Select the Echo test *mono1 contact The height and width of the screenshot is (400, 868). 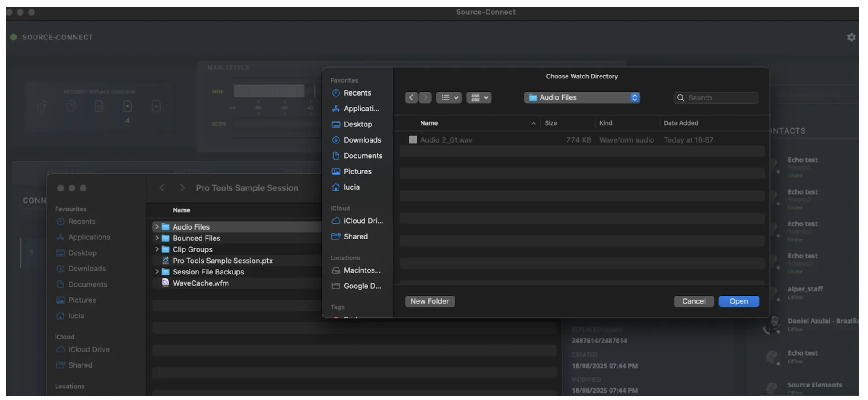coord(803,167)
